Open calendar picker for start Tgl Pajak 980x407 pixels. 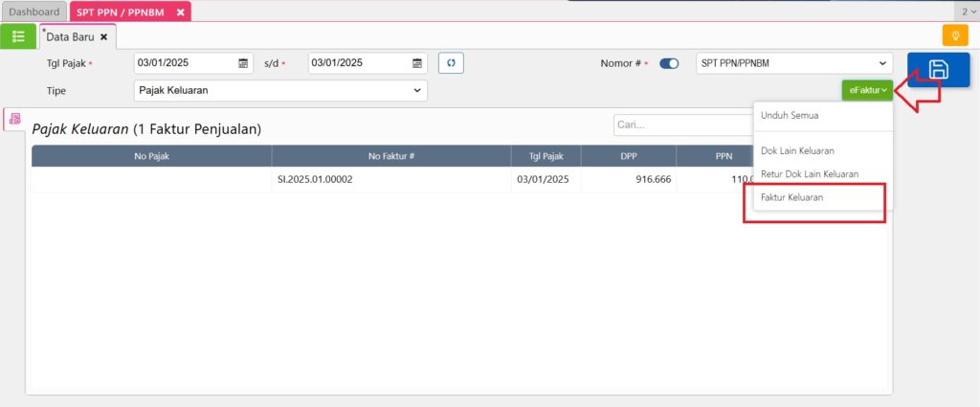pos(243,63)
